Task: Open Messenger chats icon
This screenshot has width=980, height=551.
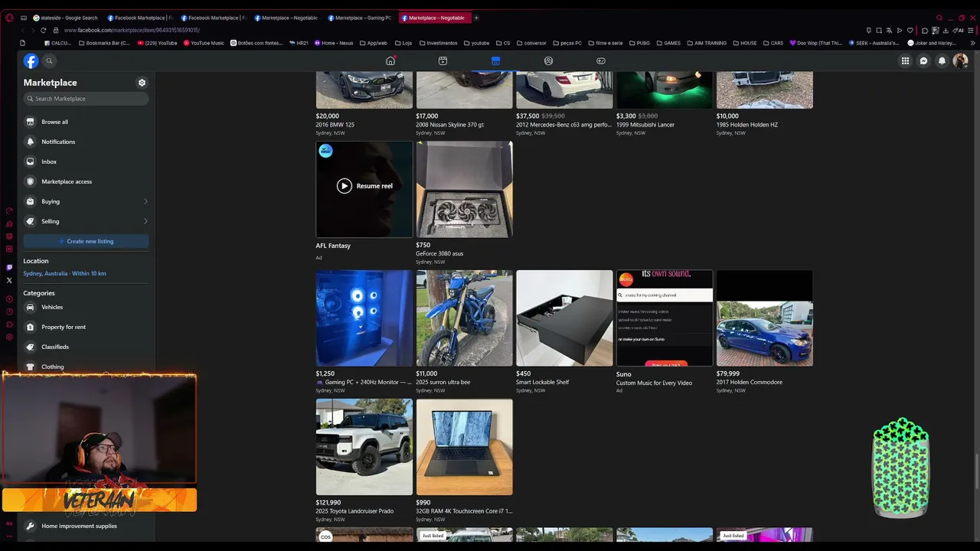Action: coord(924,61)
